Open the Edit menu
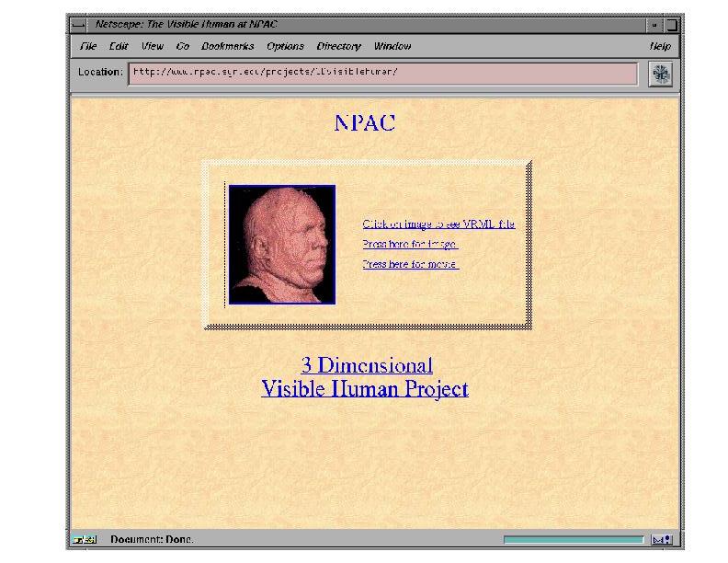 click(119, 46)
